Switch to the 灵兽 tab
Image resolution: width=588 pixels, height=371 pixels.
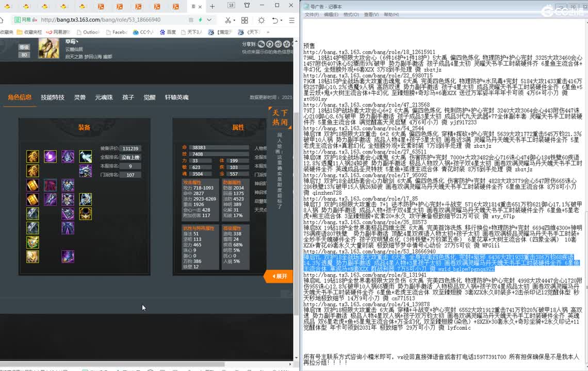(79, 97)
